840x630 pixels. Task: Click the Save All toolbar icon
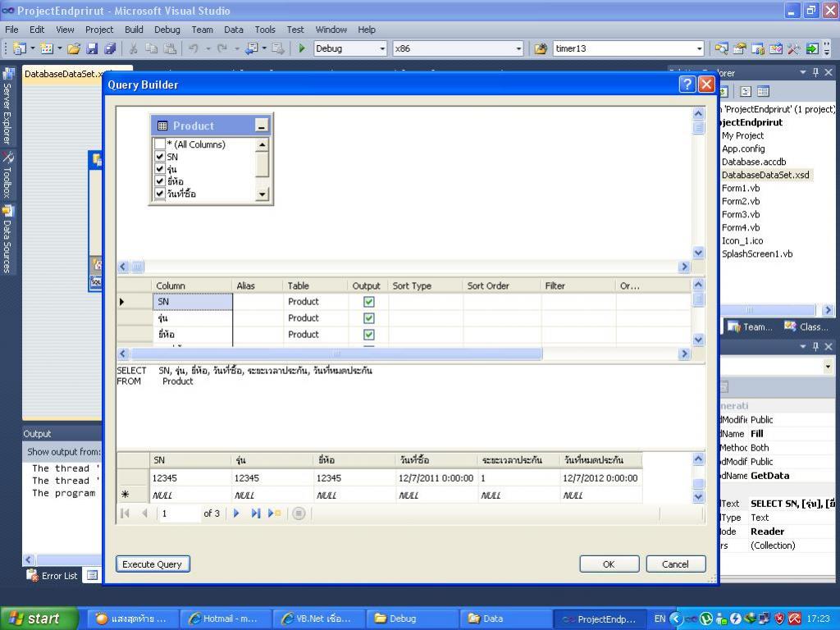(110, 48)
